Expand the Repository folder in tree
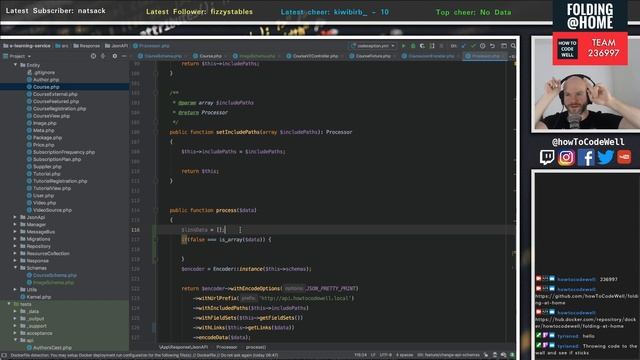 click(16, 246)
